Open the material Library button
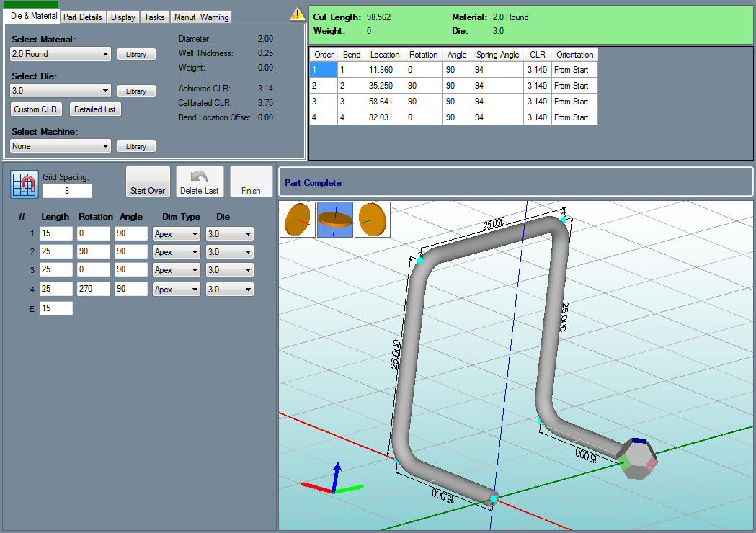756x533 pixels. tap(136, 55)
